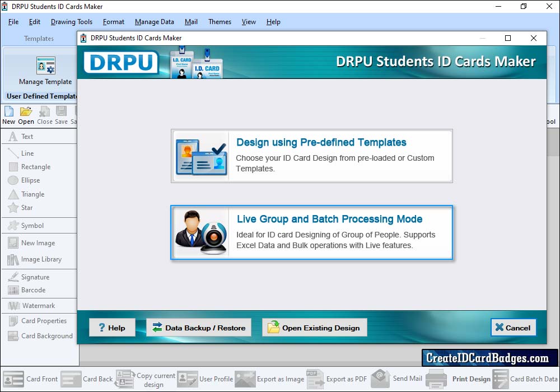Select the Star shape tool
Viewport: 560px width, 392px height.
[x=20, y=208]
